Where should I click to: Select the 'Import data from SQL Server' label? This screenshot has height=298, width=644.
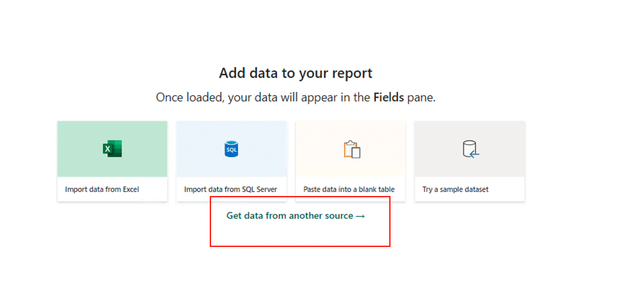pyautogui.click(x=231, y=189)
